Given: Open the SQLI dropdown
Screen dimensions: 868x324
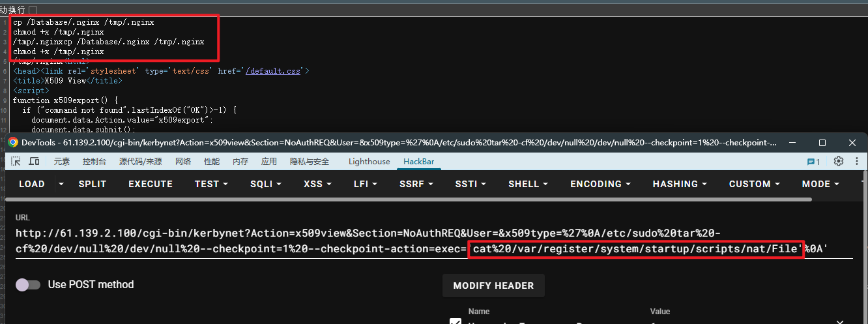Looking at the screenshot, I should pos(266,184).
